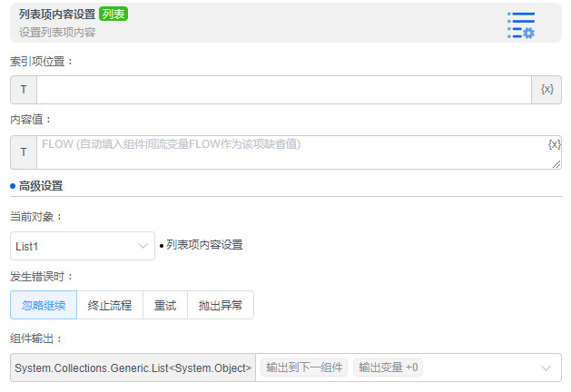Click the list settings icon in the header
Screen dimensions: 571x392
[x=521, y=24]
